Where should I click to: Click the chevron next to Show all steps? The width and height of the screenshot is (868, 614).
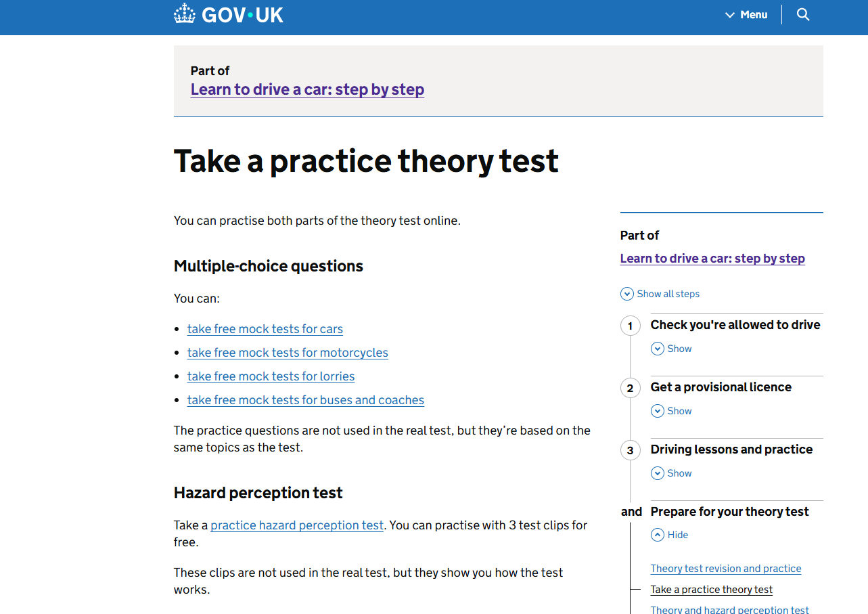coord(626,294)
